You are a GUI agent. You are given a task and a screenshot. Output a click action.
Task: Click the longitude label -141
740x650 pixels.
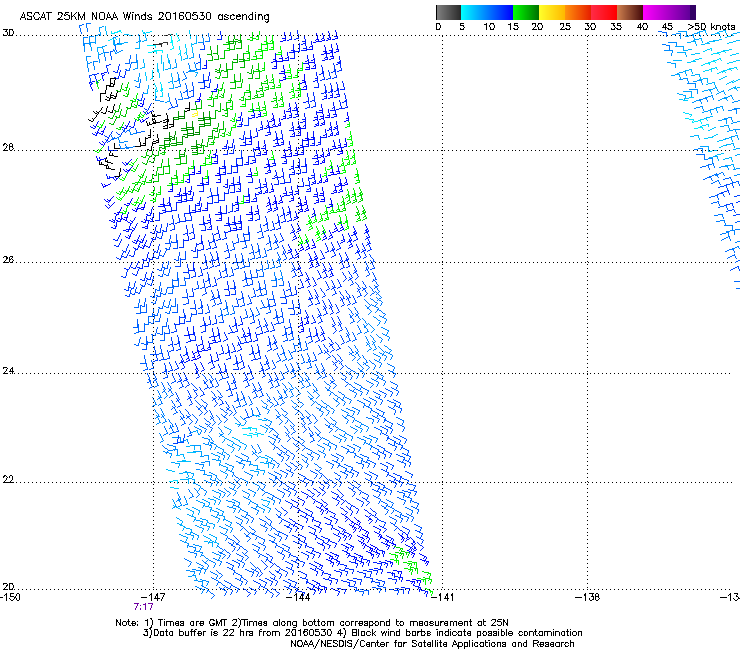click(x=442, y=597)
